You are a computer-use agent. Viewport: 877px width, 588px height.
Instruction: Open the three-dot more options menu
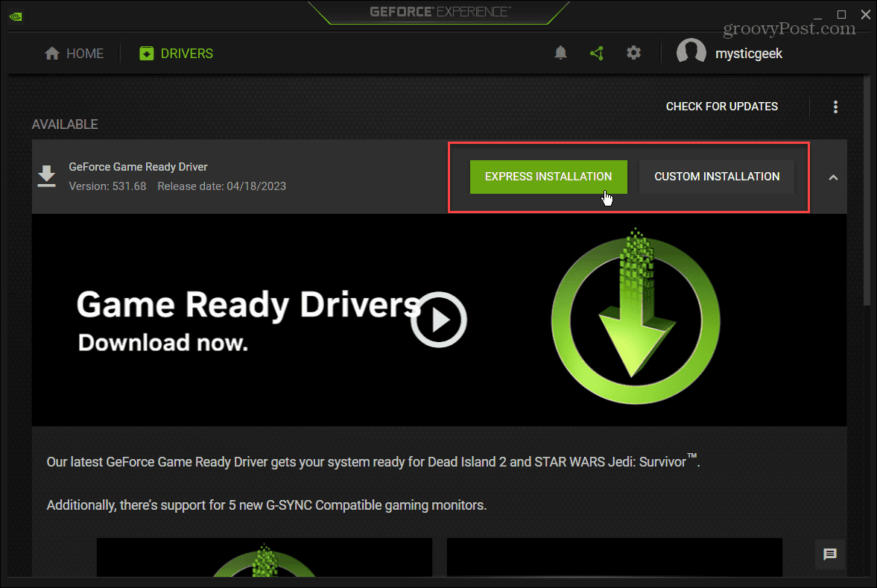(x=835, y=107)
